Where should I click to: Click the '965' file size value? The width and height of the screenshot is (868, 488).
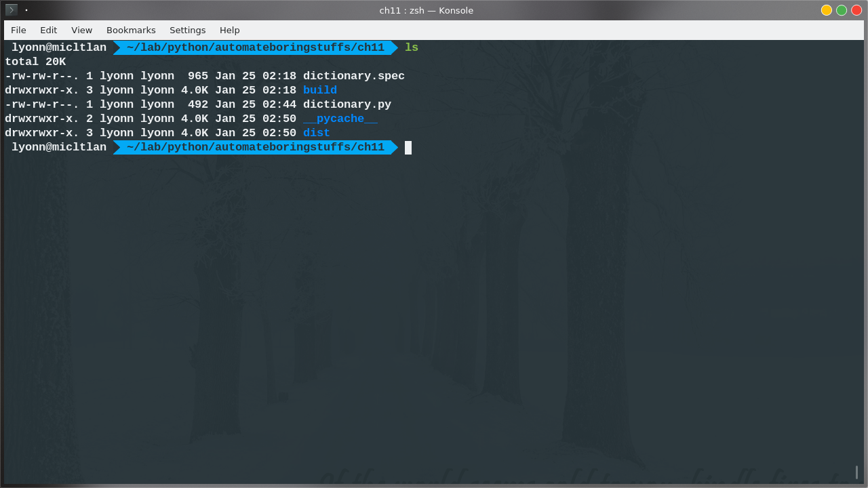pos(198,76)
